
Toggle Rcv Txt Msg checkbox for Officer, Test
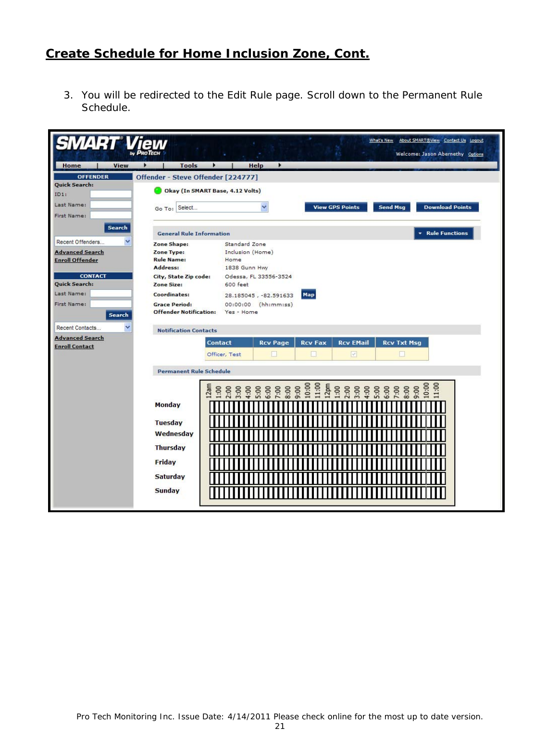pyautogui.click(x=402, y=354)
